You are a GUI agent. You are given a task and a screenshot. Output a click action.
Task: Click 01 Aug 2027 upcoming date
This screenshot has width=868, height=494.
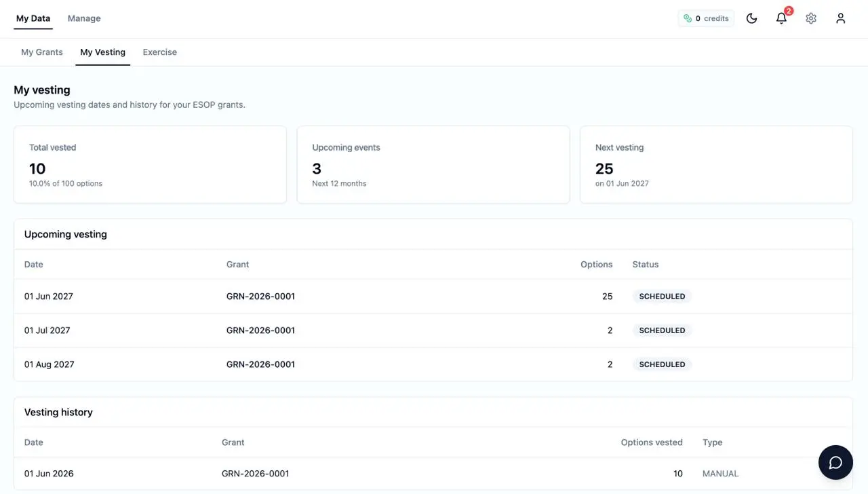[50, 364]
